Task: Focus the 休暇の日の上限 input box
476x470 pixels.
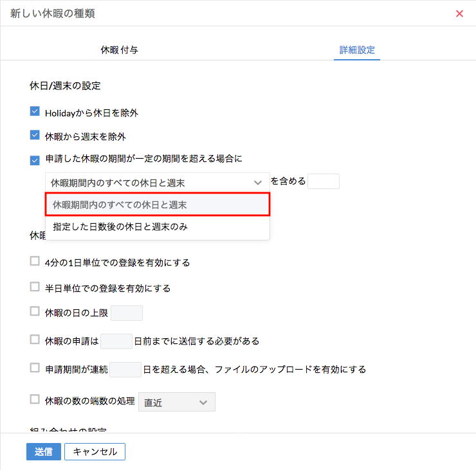Action: [127, 313]
